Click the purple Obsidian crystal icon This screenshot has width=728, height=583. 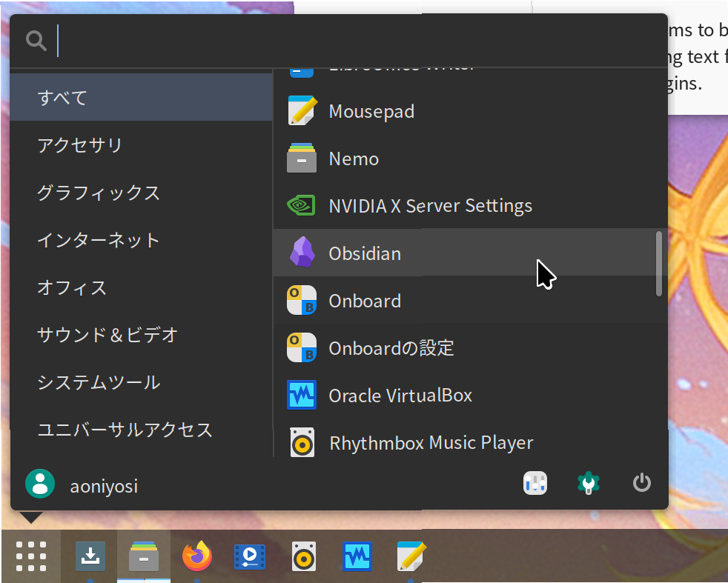(x=302, y=253)
